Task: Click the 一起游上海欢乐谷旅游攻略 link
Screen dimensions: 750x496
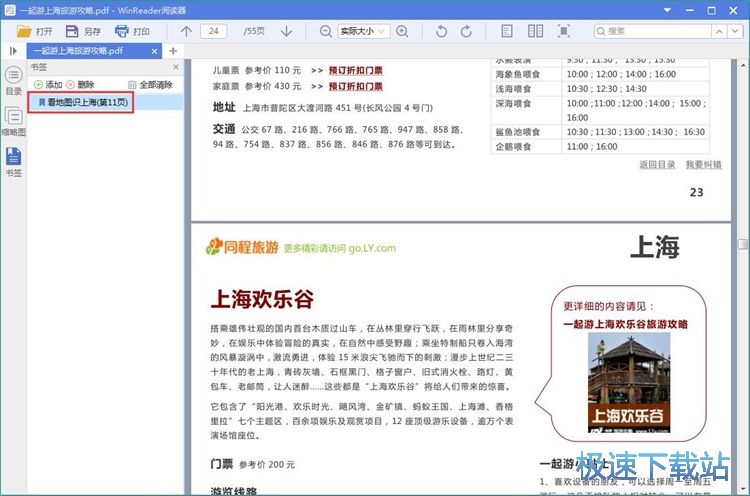Action: click(625, 324)
